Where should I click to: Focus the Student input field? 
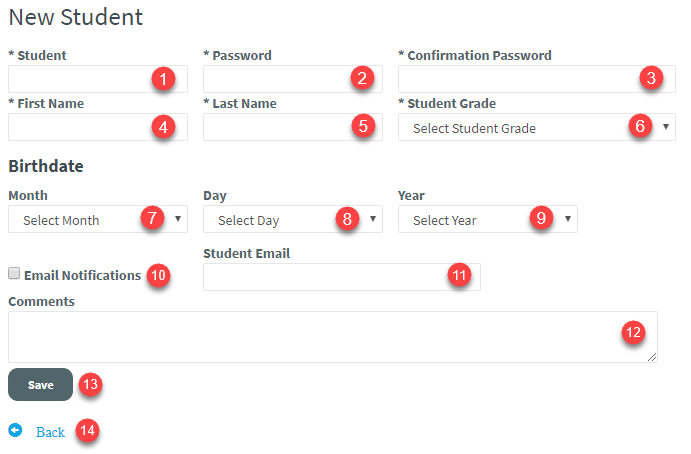78,79
